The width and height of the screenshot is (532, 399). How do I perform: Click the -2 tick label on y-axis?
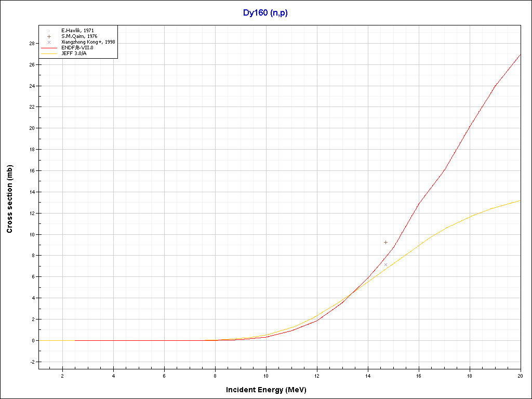31,362
